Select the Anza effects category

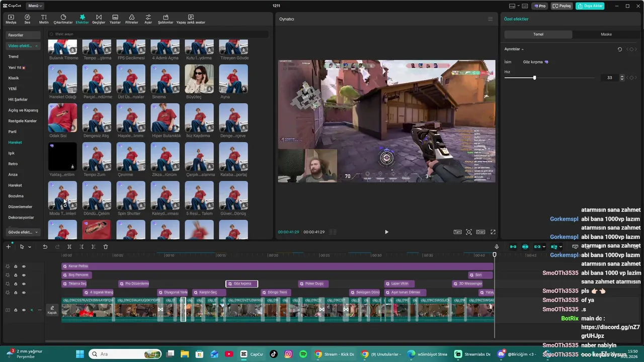[x=13, y=174]
